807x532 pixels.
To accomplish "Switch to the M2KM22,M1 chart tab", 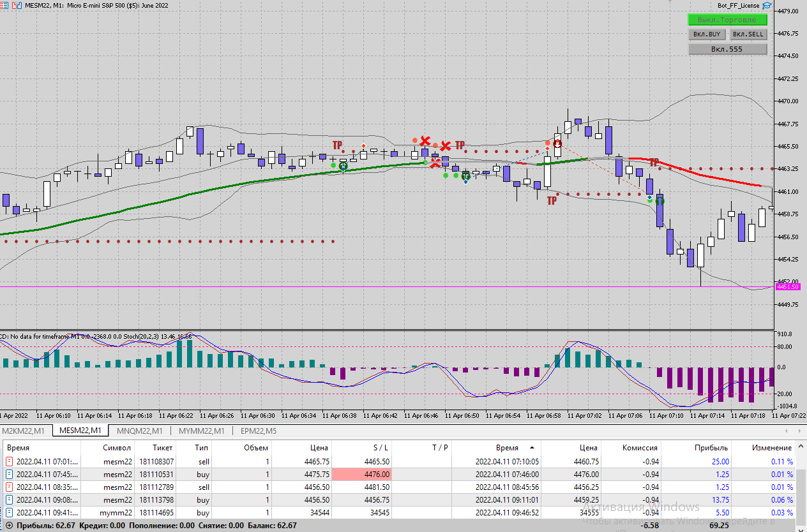I will pos(22,431).
